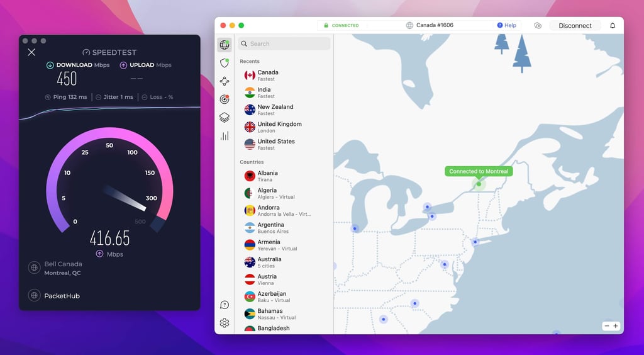Connect to Azerbaijan Baku Virtual

(284, 296)
